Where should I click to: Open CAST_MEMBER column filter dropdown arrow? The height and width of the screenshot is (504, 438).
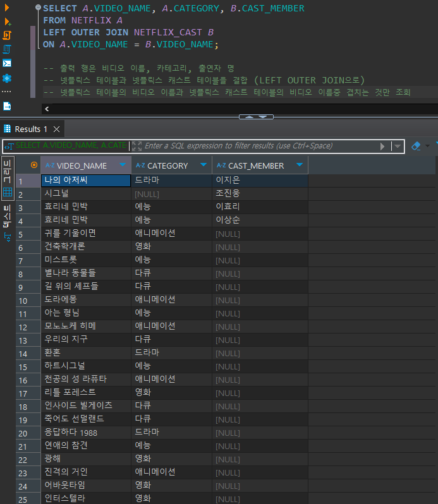point(300,165)
